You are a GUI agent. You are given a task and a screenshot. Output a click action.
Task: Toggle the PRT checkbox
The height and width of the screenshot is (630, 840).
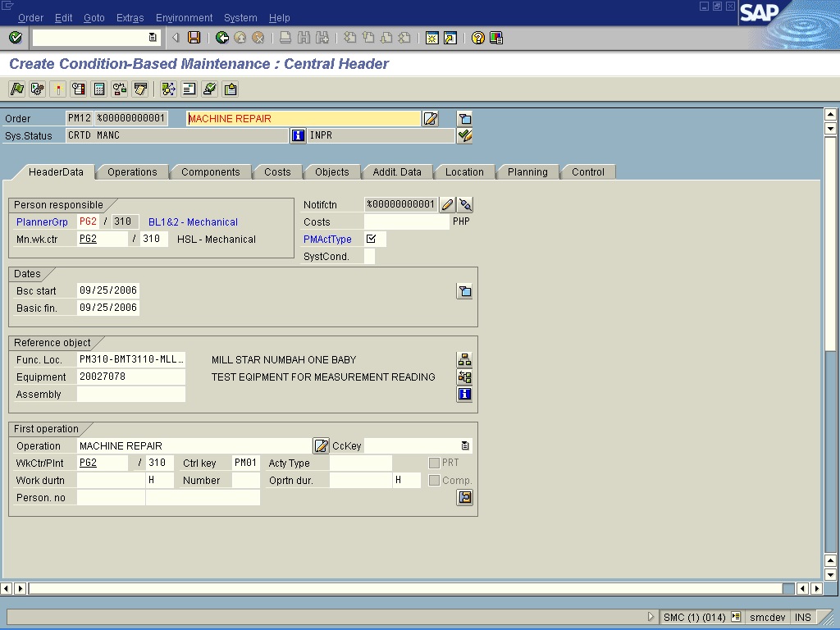tap(434, 463)
